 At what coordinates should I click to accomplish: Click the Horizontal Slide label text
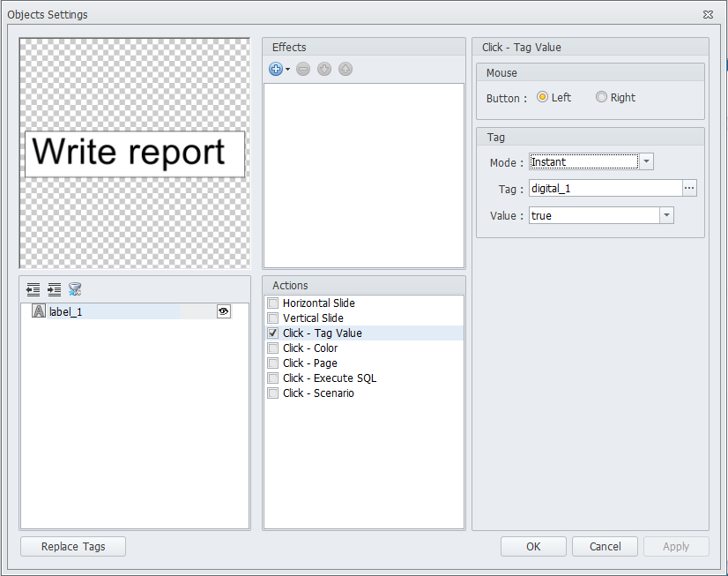point(318,303)
